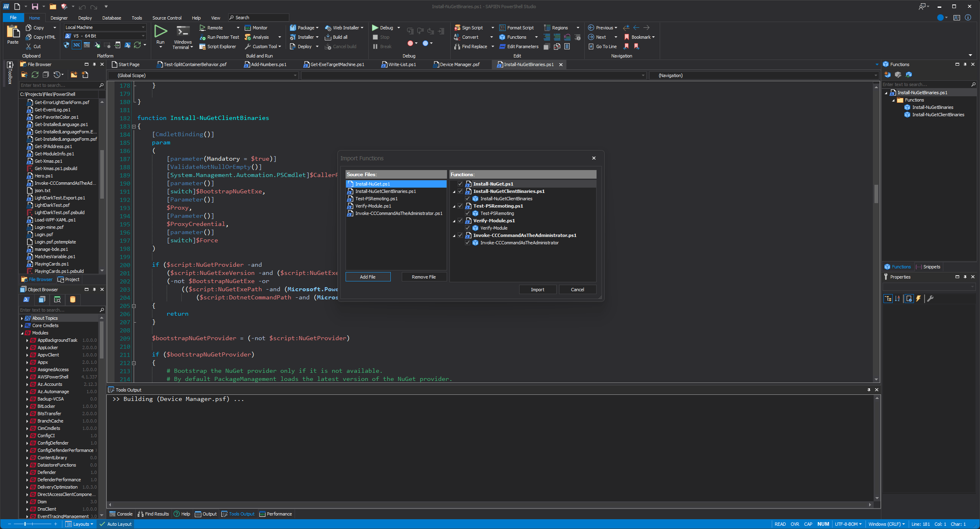Uncheck the Install-NuGet.ps1 function entry
This screenshot has width=980, height=529.
(x=460, y=184)
